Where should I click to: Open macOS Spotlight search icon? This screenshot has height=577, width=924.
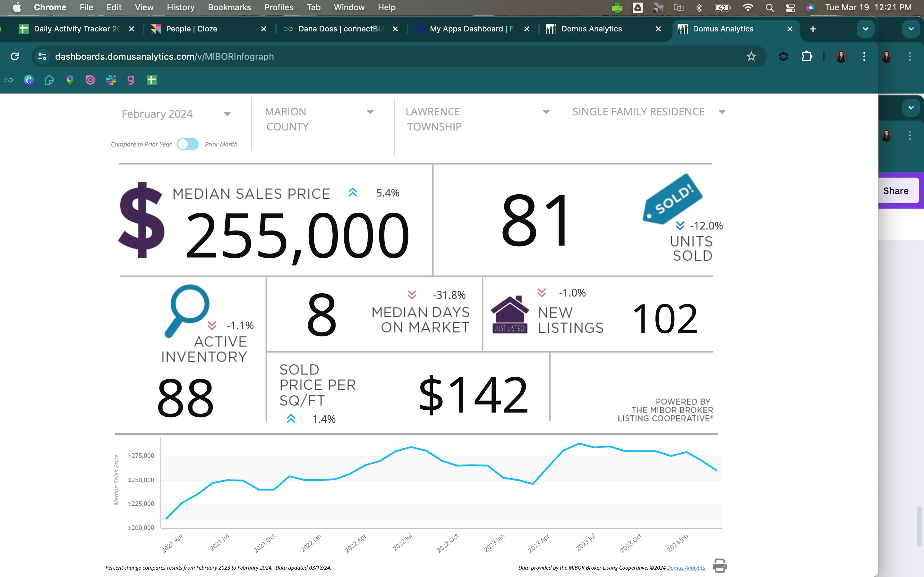pos(769,8)
